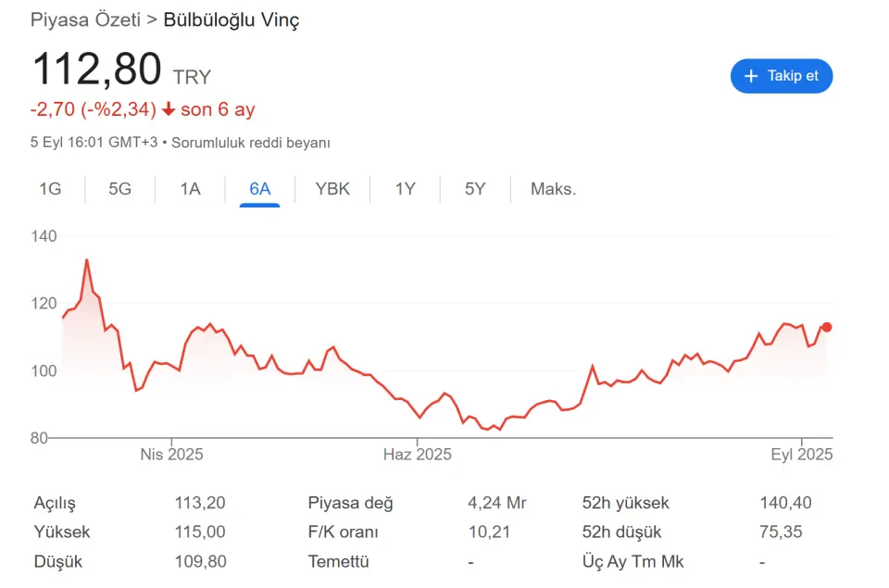Click the chart peak near 140 level
Image resolution: width=889 pixels, height=588 pixels.
point(87,259)
